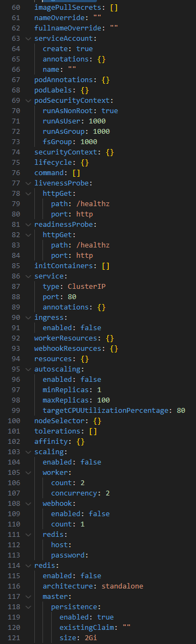
Task: Collapse the master block under redis
Action: [28, 596]
